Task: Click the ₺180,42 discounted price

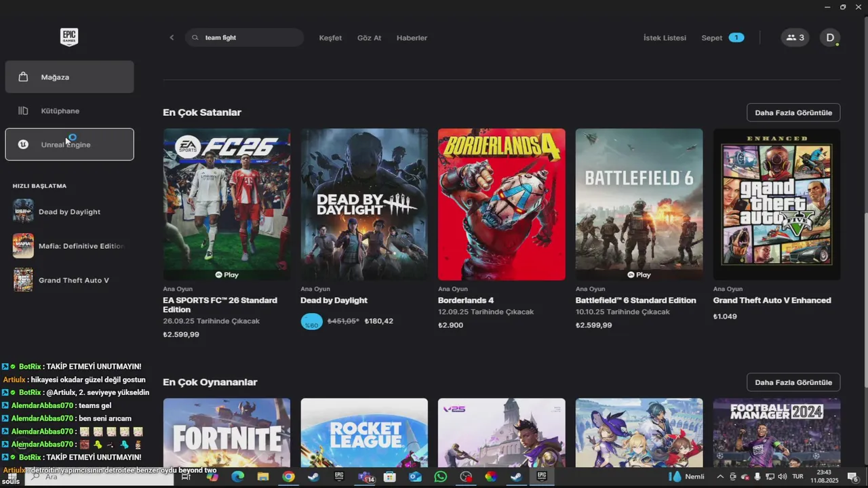Action: point(378,321)
